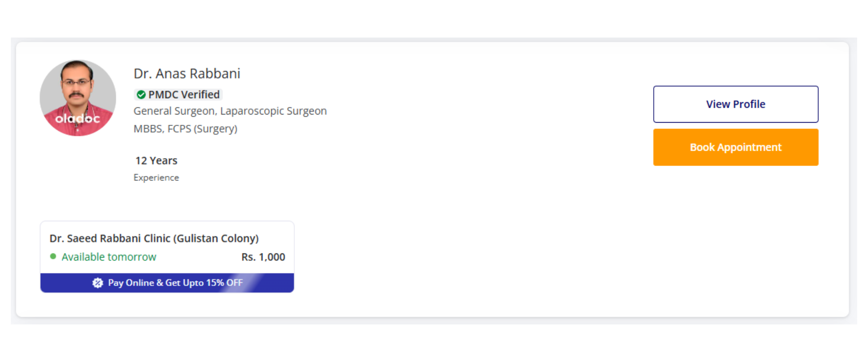
Task: Click the green availability dot
Action: [53, 257]
